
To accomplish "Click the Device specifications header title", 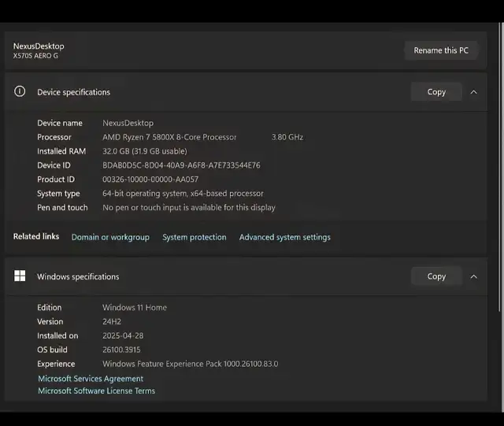I will click(x=73, y=92).
